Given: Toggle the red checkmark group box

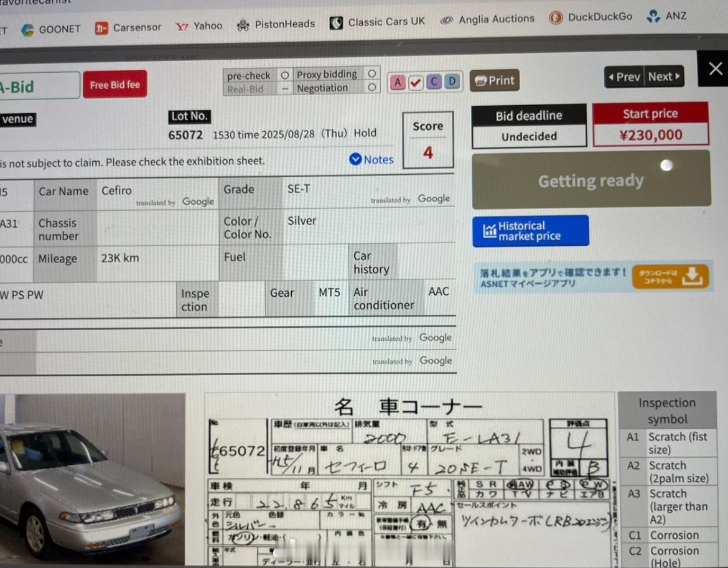Looking at the screenshot, I should pyautogui.click(x=416, y=83).
